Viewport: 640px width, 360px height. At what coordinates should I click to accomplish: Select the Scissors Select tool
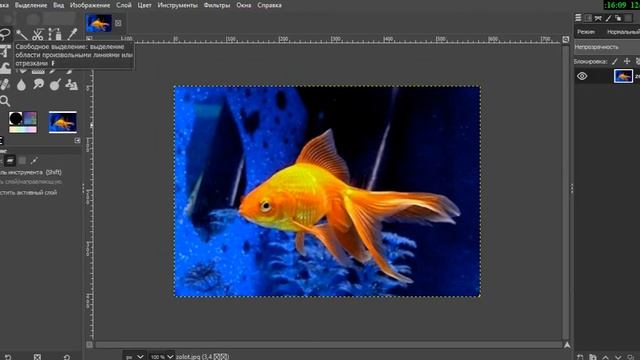38,34
